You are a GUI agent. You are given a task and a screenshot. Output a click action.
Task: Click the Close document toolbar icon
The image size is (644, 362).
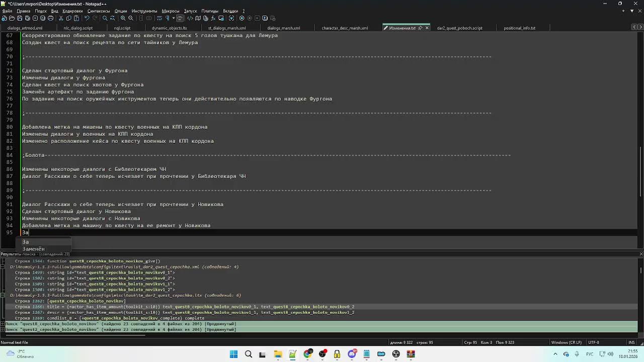point(35,18)
